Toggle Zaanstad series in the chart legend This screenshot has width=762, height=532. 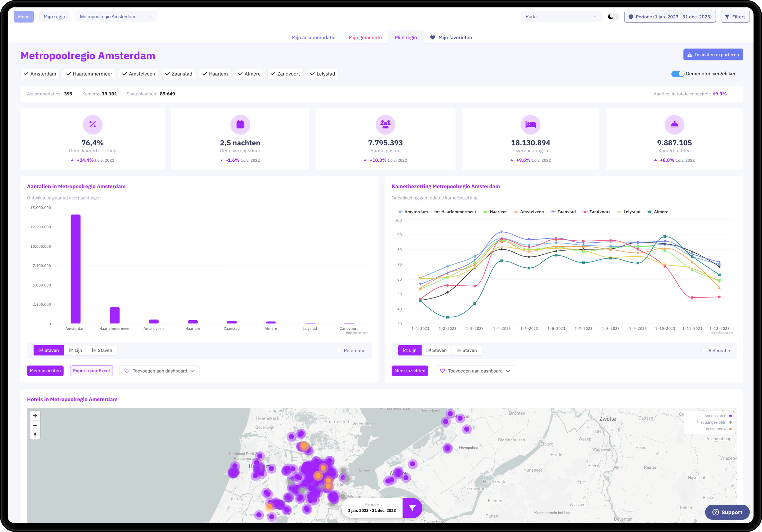tap(563, 212)
